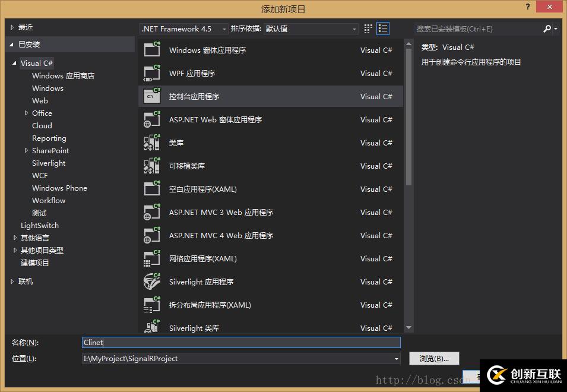567x392 pixels.
Task: Click the 搜索已安装模板 search box
Action: 478,29
